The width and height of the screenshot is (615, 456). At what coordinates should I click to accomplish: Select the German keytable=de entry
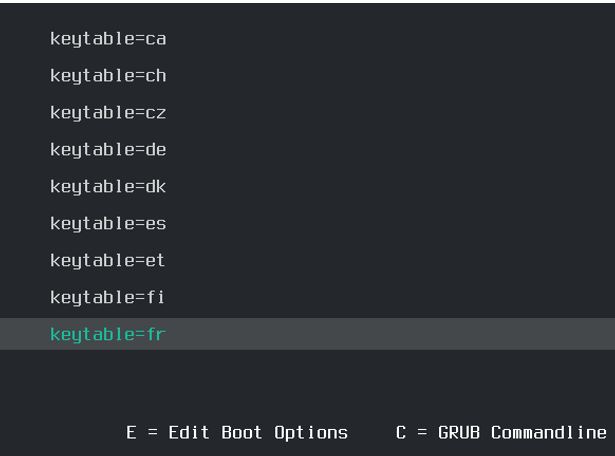[x=108, y=150]
